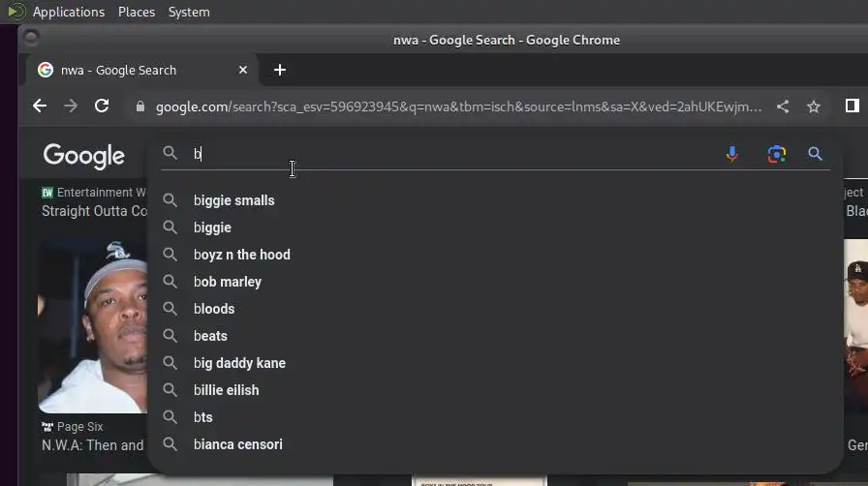
Task: Click magnifier icon beside biggie smalls
Action: (170, 200)
